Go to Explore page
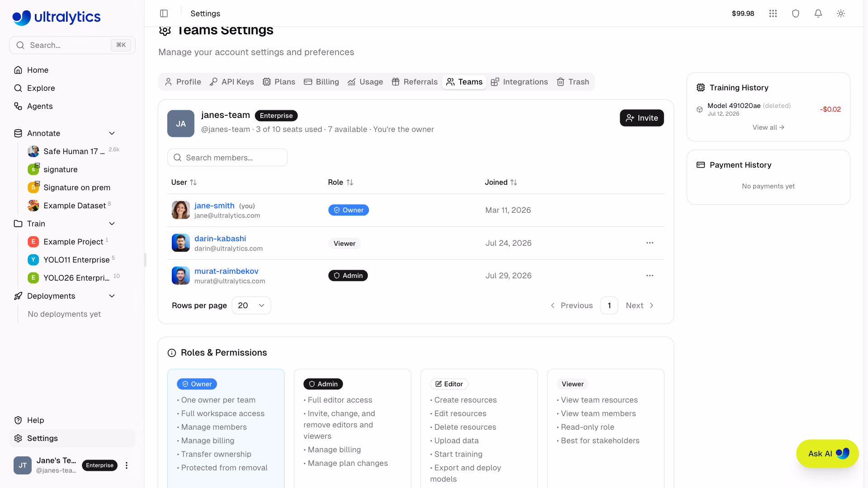Image resolution: width=868 pixels, height=488 pixels. tap(72, 88)
